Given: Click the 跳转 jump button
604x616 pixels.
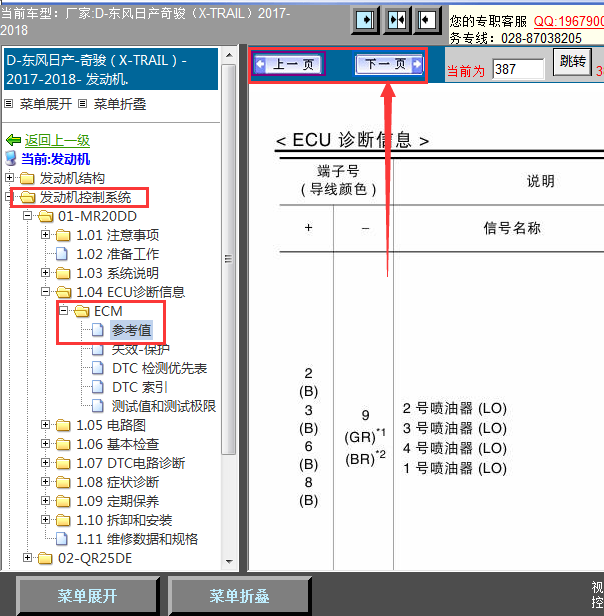Looking at the screenshot, I should pos(572,62).
